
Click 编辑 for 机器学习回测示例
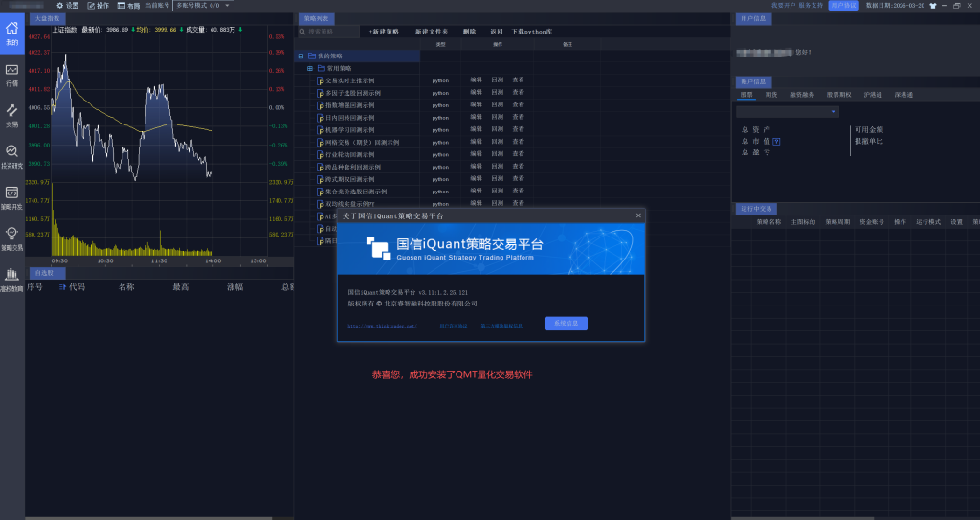[x=477, y=129]
